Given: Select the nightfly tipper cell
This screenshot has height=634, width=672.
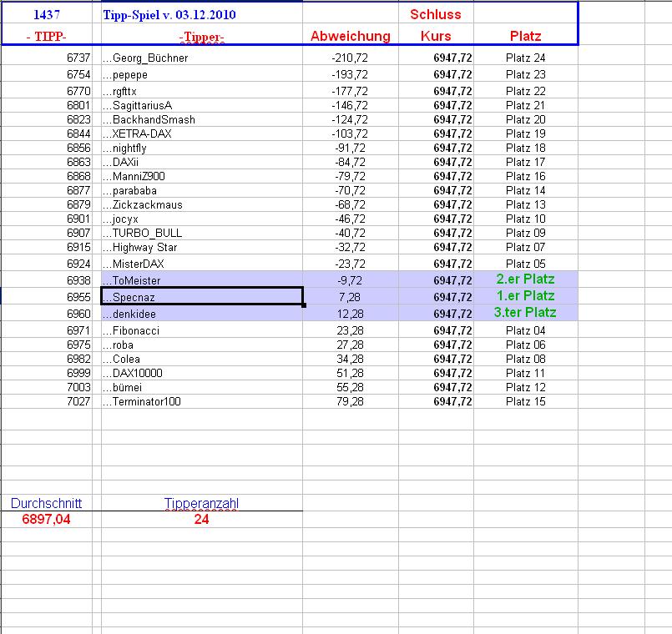Looking at the screenshot, I should [202, 148].
